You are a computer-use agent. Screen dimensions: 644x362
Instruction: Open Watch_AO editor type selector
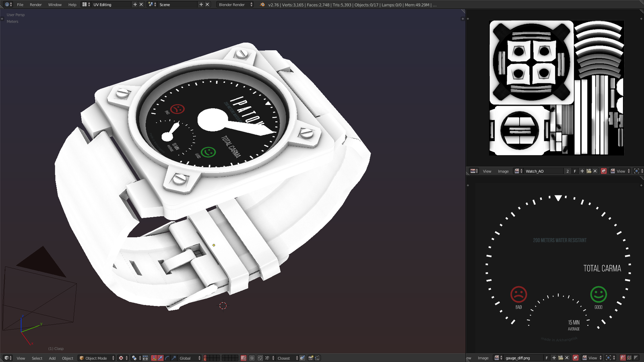point(474,171)
